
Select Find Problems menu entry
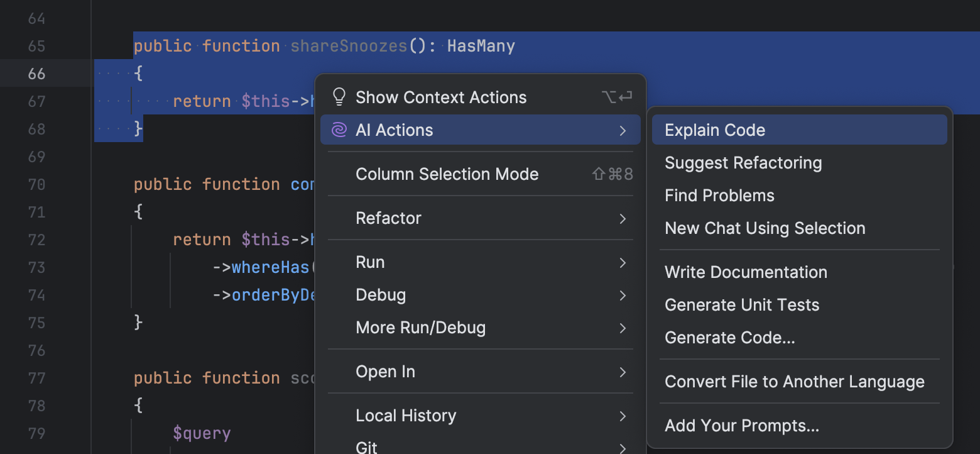[719, 196]
